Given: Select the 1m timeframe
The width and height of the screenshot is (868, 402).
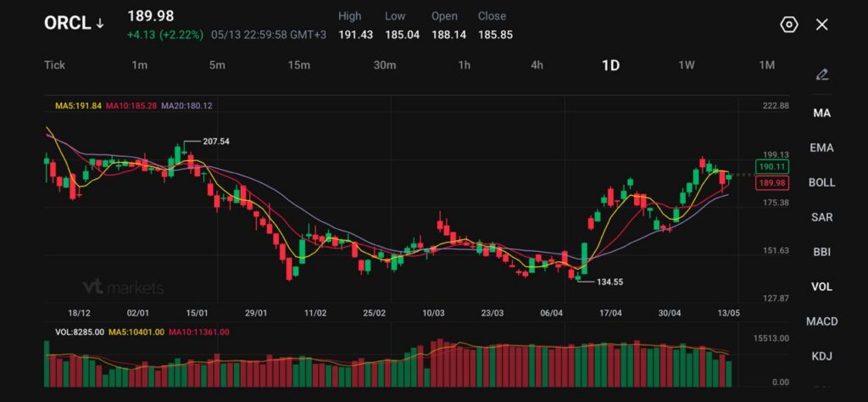Looking at the screenshot, I should click(x=140, y=64).
